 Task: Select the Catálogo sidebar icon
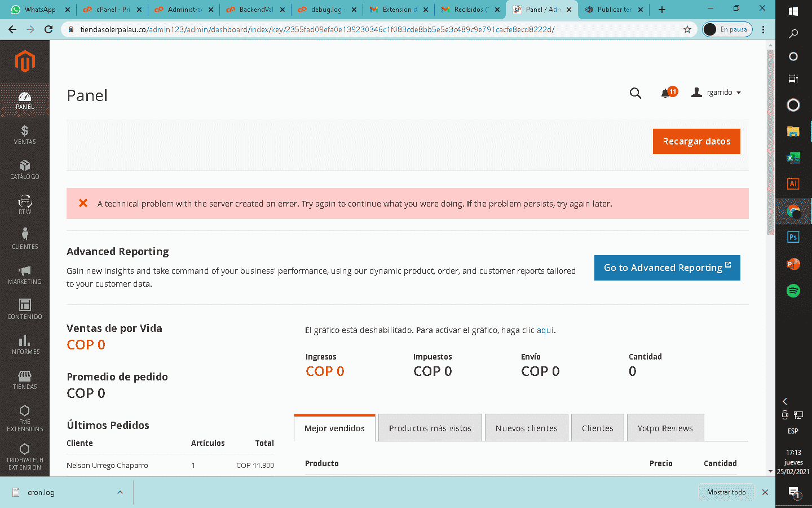(x=25, y=169)
